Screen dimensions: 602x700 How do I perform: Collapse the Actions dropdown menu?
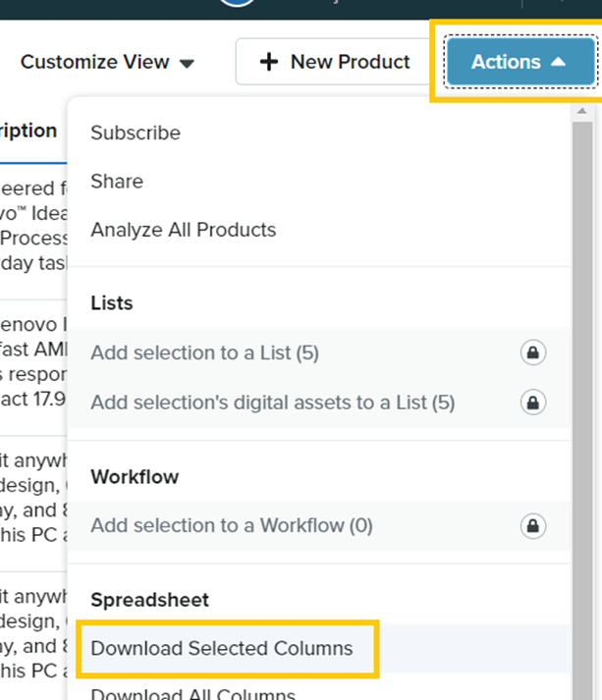(x=520, y=62)
